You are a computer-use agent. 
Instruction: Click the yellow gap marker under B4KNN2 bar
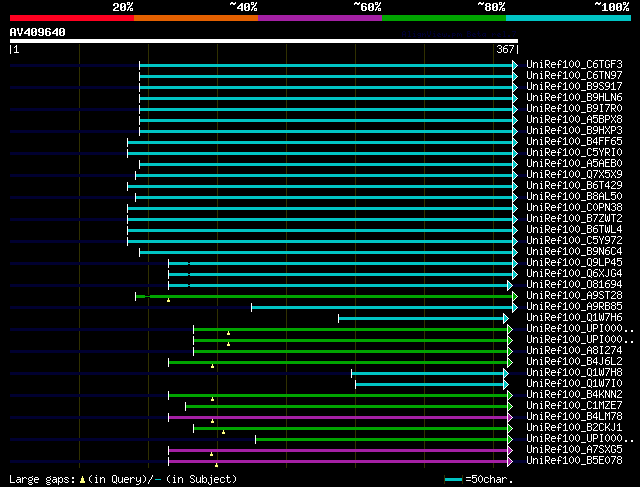212,399
